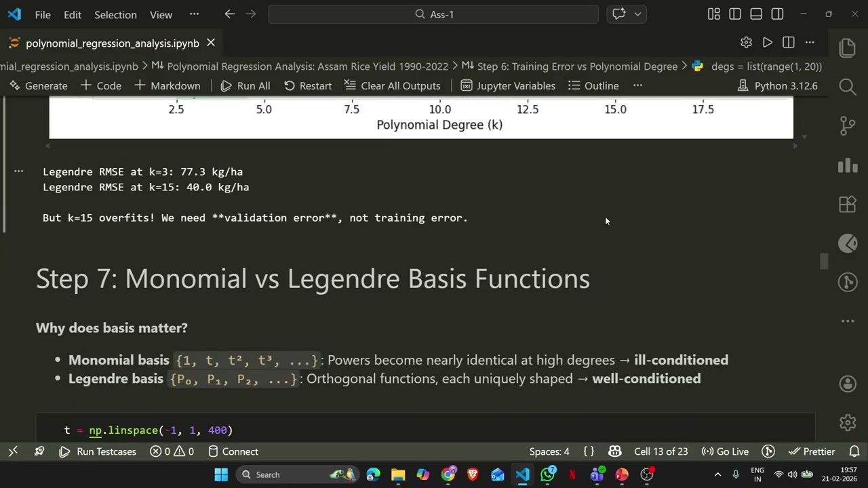Open the Extensions view

(x=847, y=204)
